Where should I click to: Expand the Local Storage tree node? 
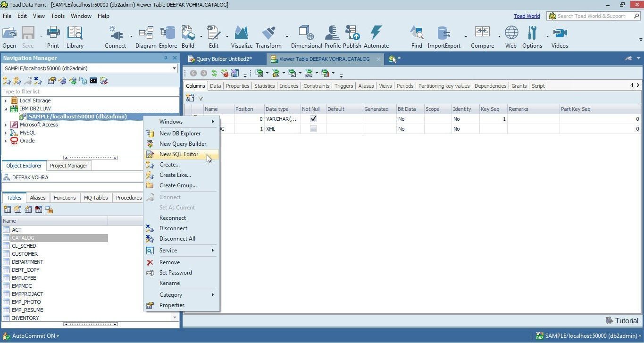pyautogui.click(x=6, y=100)
